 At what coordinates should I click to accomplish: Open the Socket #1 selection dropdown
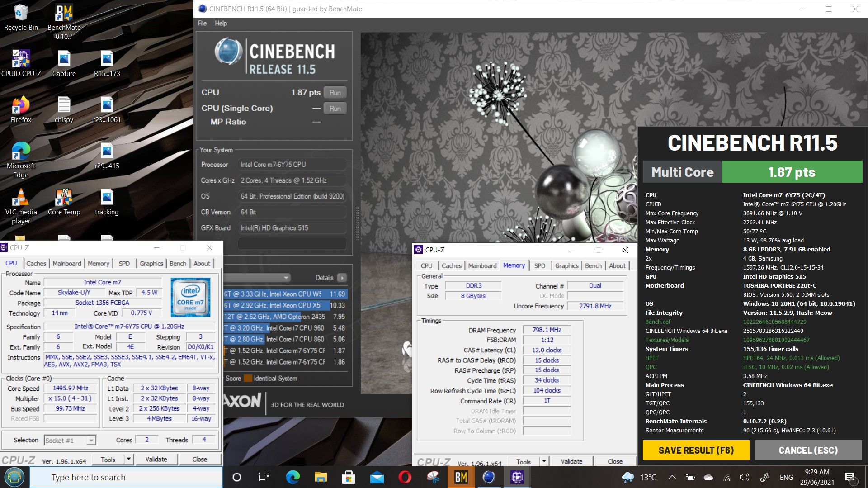(91, 440)
